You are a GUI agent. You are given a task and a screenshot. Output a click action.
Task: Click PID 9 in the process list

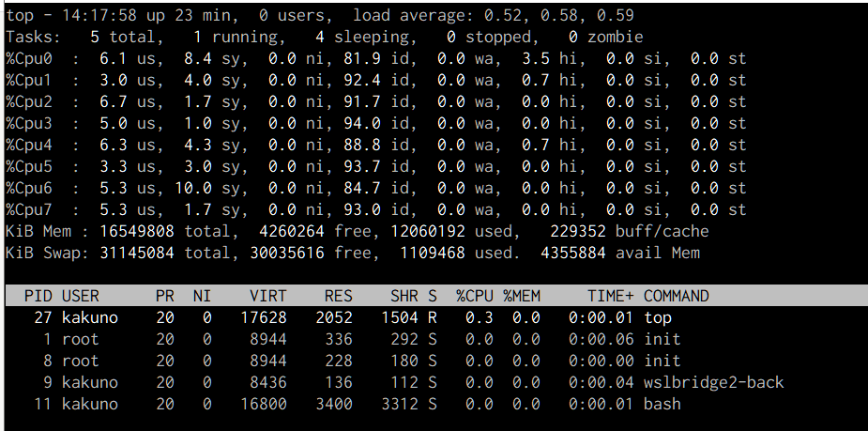48,382
